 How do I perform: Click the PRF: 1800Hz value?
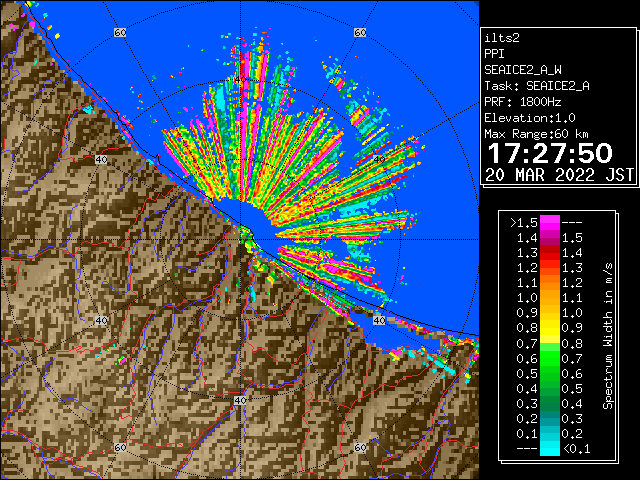(x=523, y=102)
